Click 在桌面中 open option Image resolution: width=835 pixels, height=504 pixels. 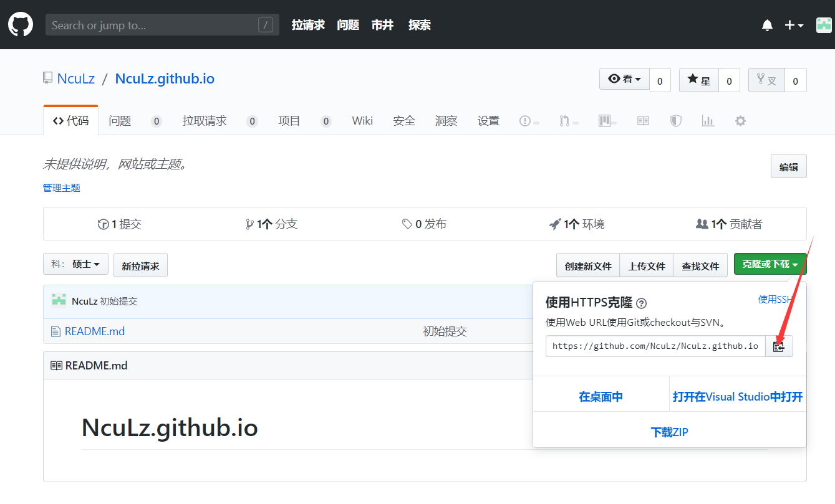click(601, 397)
